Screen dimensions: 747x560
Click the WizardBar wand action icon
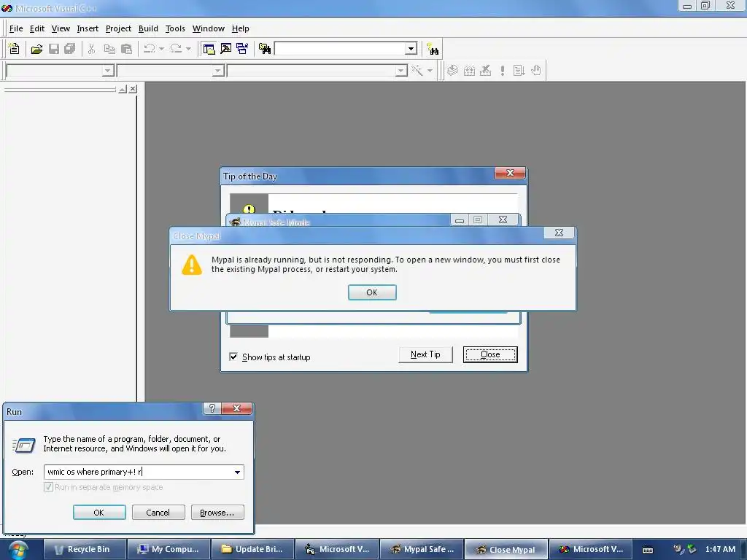[417, 71]
